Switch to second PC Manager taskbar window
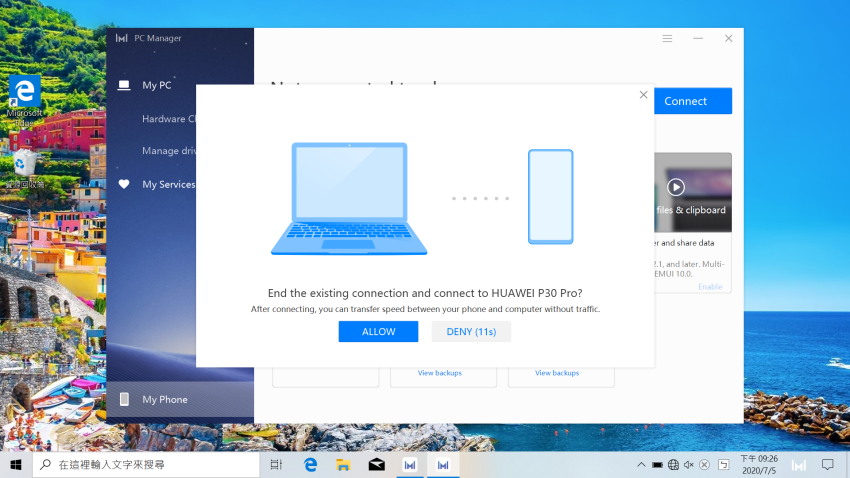 click(443, 464)
